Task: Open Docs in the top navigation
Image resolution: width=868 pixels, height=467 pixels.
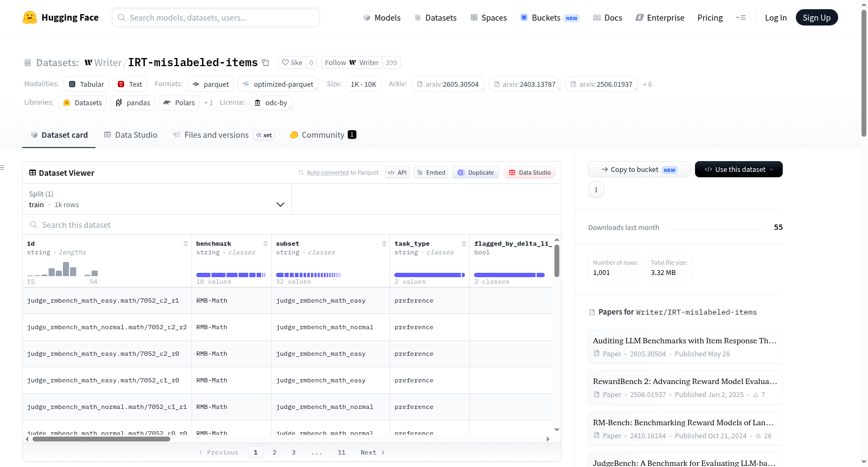Action: click(608, 18)
